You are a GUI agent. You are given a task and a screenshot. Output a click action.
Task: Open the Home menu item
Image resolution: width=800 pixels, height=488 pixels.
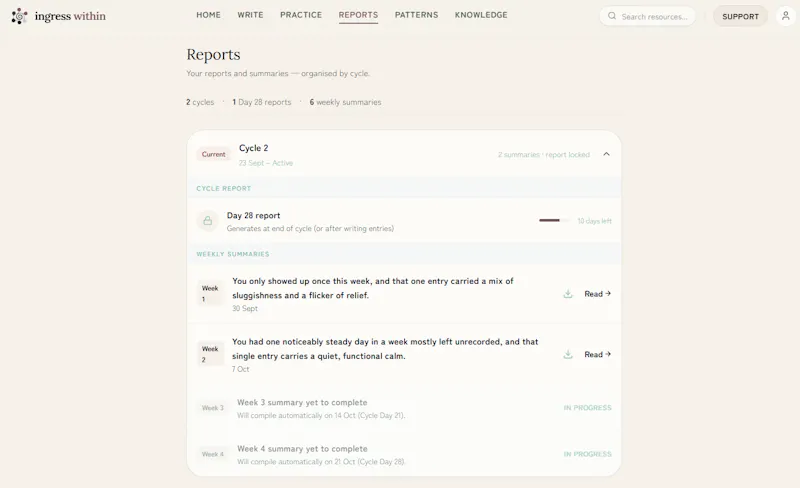[x=208, y=15]
